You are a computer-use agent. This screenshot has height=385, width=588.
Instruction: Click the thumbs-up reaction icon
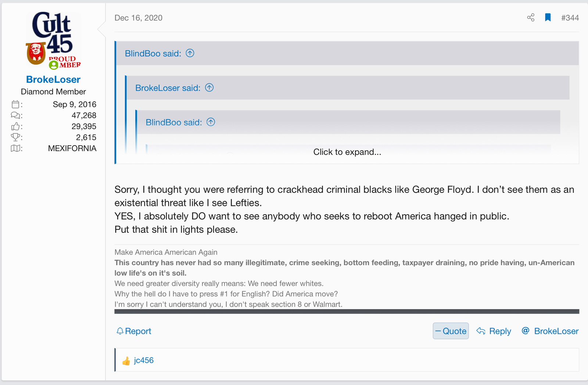click(x=126, y=361)
